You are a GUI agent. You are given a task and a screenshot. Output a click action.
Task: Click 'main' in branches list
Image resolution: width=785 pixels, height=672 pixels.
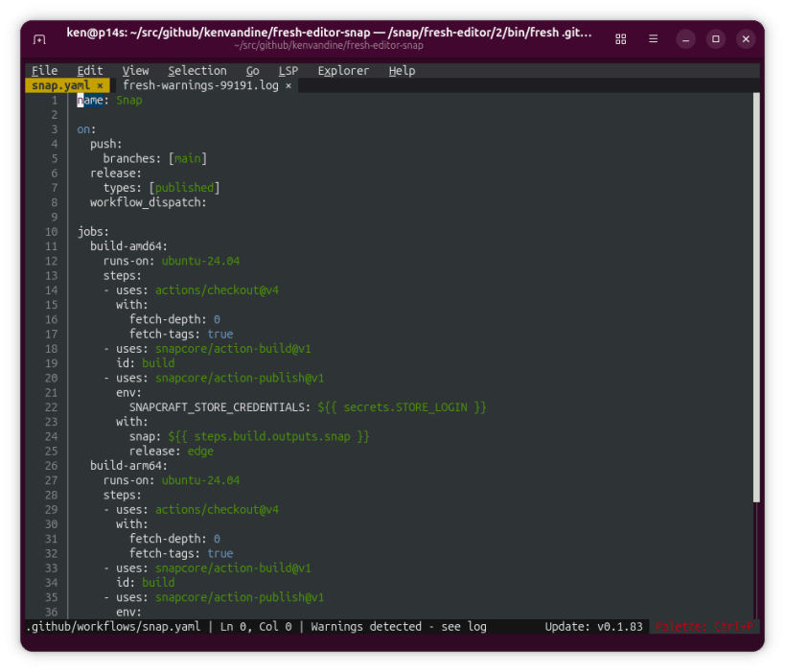click(x=188, y=159)
